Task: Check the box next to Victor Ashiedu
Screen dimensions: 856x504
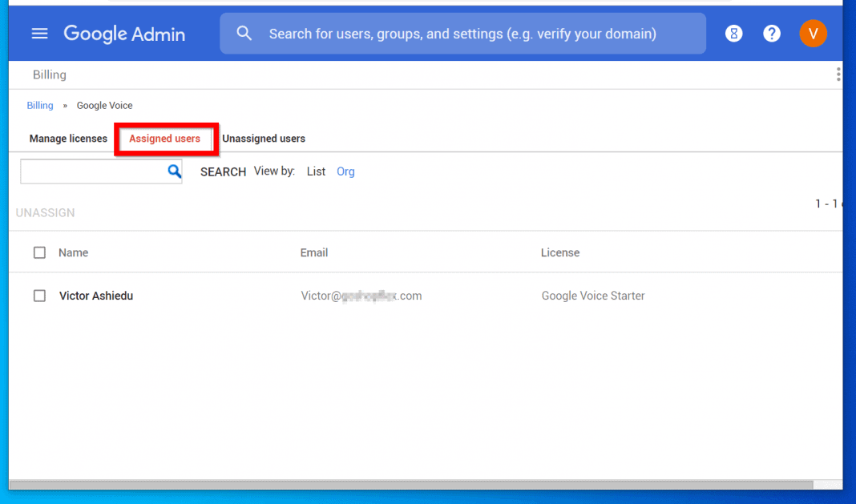Action: pos(39,295)
